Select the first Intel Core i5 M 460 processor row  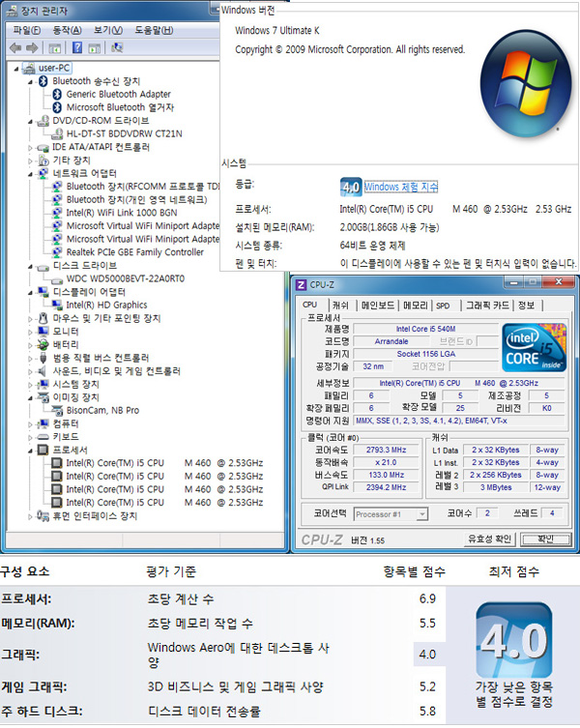[x=164, y=463]
